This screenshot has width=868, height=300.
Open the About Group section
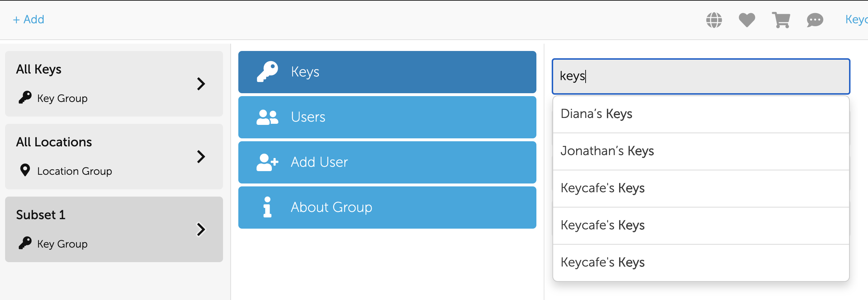tap(387, 208)
